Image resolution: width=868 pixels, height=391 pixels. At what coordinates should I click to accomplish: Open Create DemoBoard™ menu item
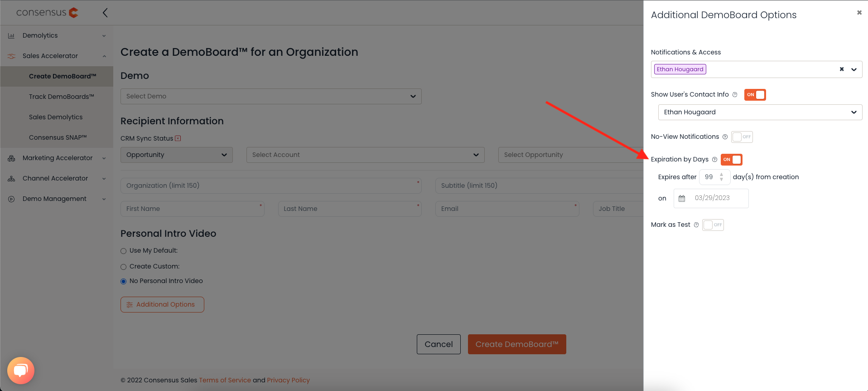coord(57,76)
